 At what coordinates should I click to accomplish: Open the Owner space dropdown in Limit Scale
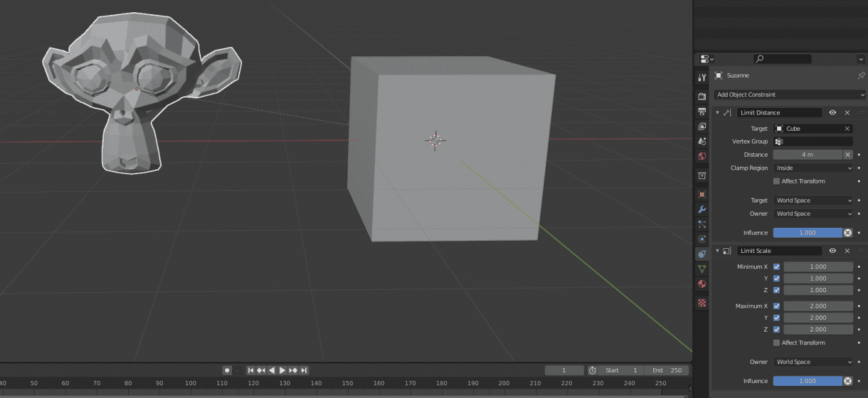tap(813, 361)
